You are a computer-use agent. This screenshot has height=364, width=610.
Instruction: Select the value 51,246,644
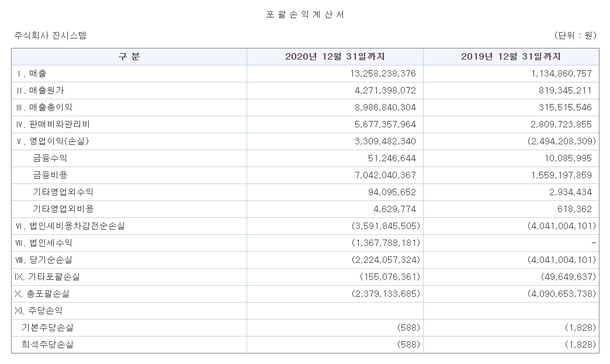pos(391,158)
